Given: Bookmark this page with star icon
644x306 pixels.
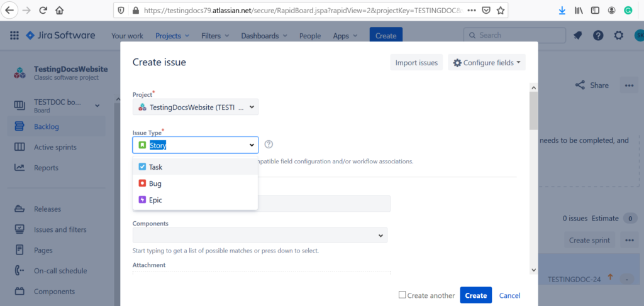Looking at the screenshot, I should tap(501, 11).
